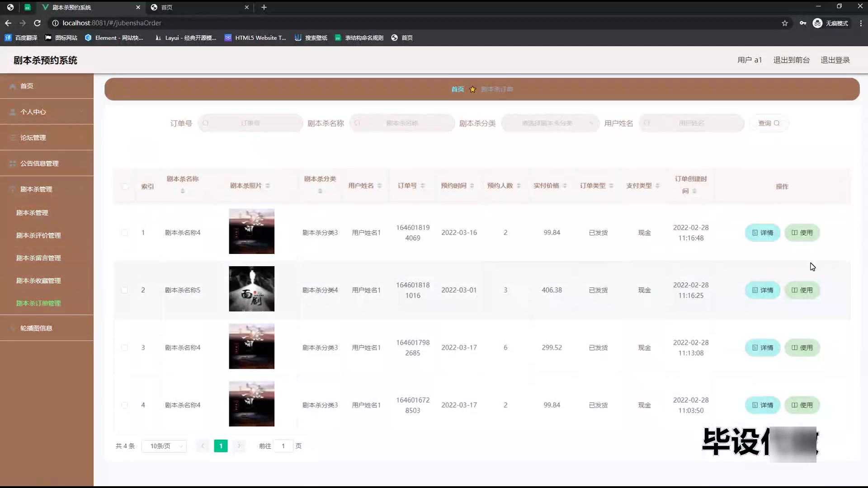Reload the page with the browser refresh icon

(x=38, y=23)
